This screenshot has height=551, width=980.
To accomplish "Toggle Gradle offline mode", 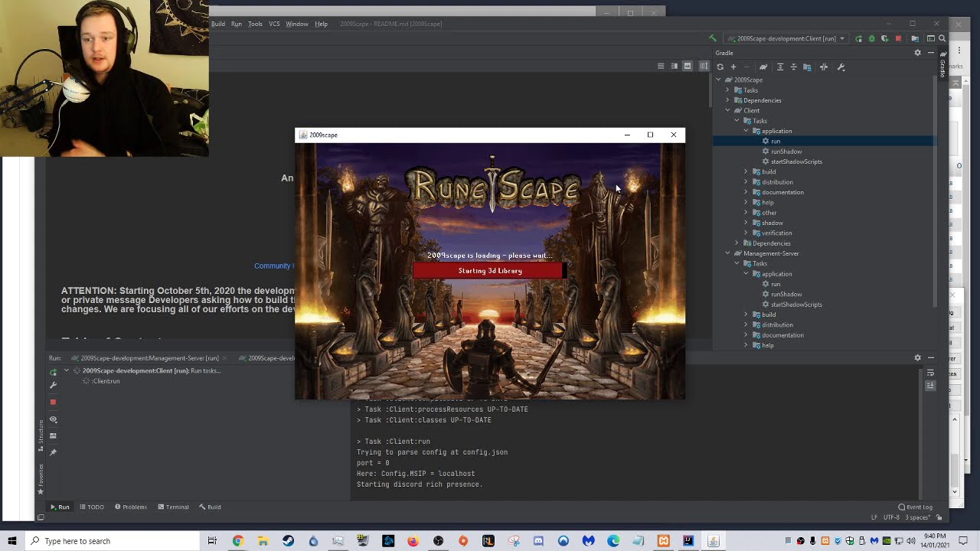I will (x=824, y=67).
